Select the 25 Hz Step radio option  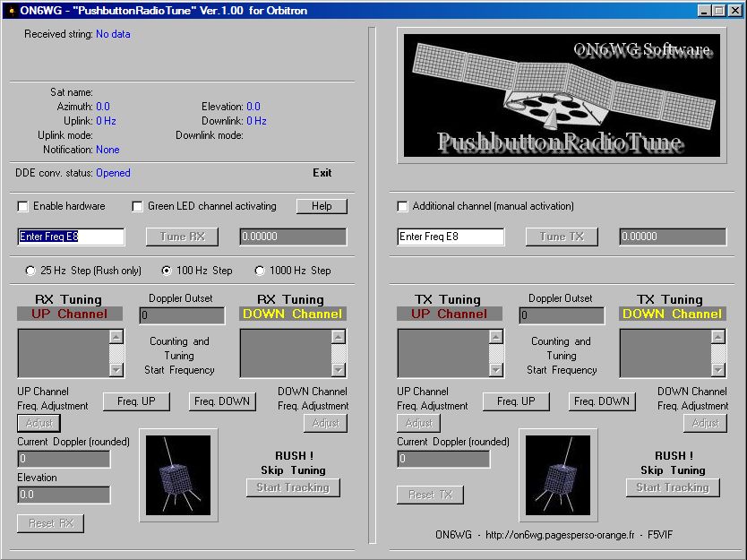[x=31, y=271]
